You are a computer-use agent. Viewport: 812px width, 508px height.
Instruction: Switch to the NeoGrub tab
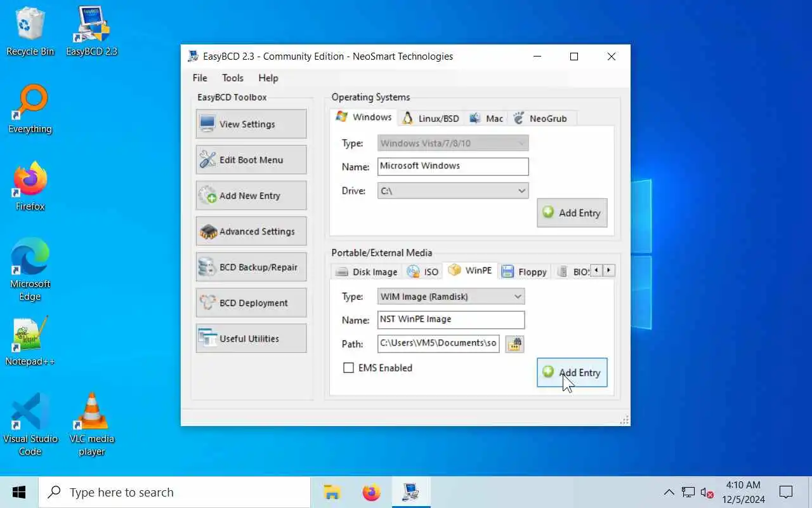(541, 118)
